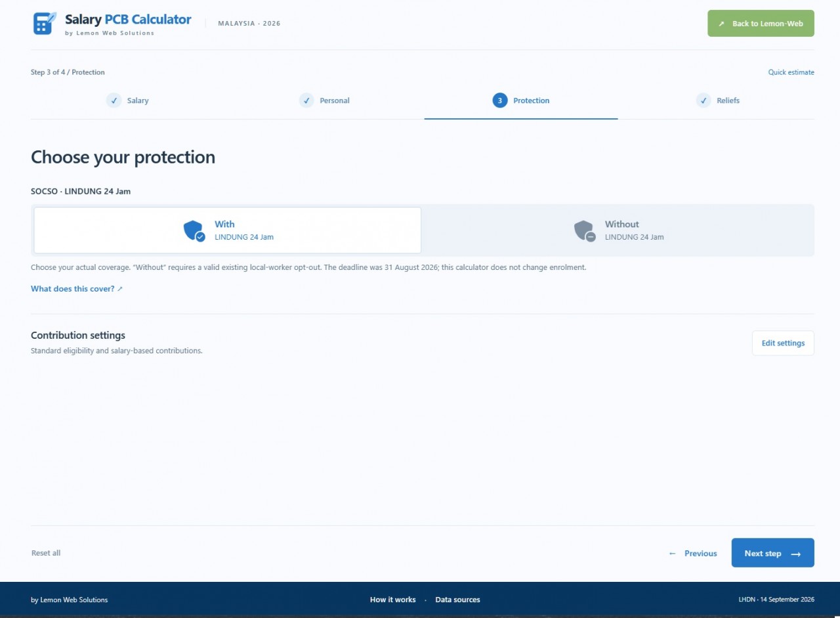This screenshot has width=840, height=618.
Task: Switch to the Reliefs step tab
Action: (x=717, y=100)
